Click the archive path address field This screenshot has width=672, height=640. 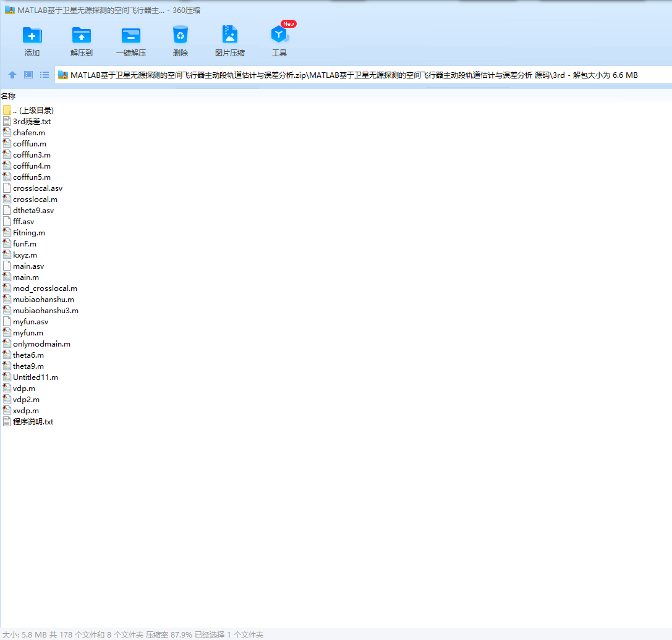[x=363, y=75]
